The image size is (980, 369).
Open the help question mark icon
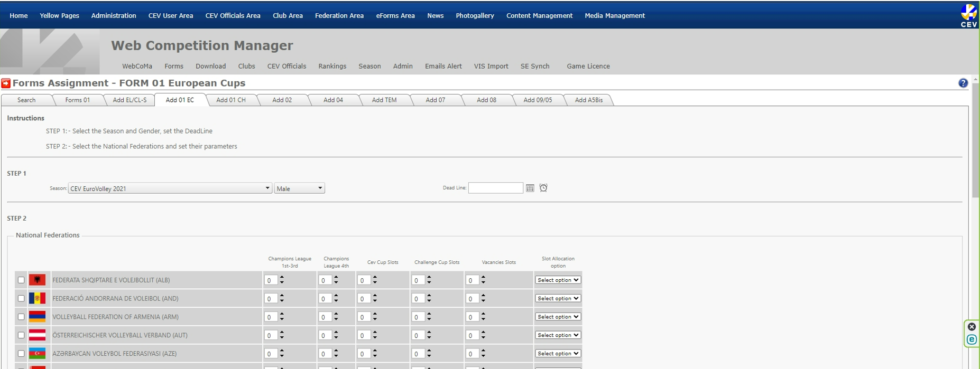tap(963, 83)
